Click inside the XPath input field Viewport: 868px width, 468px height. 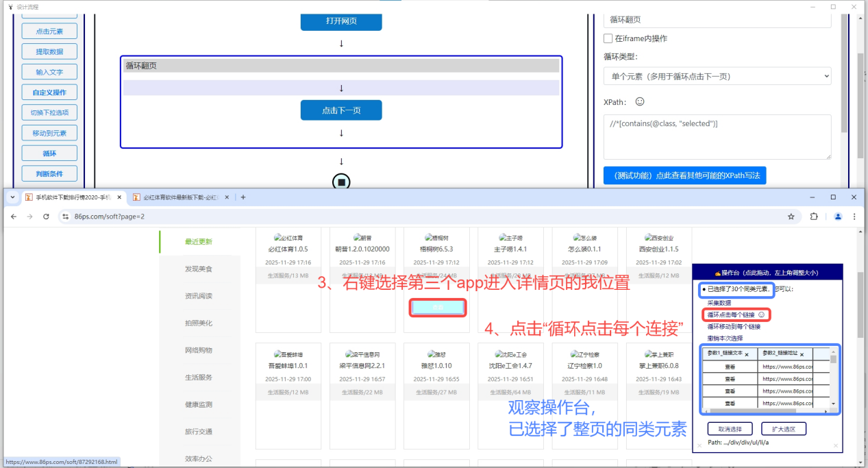tap(716, 137)
